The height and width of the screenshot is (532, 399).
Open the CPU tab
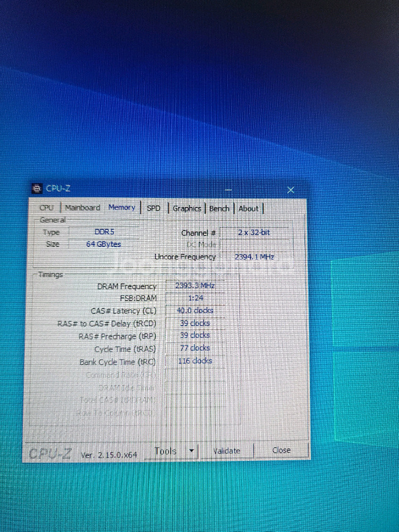point(46,207)
